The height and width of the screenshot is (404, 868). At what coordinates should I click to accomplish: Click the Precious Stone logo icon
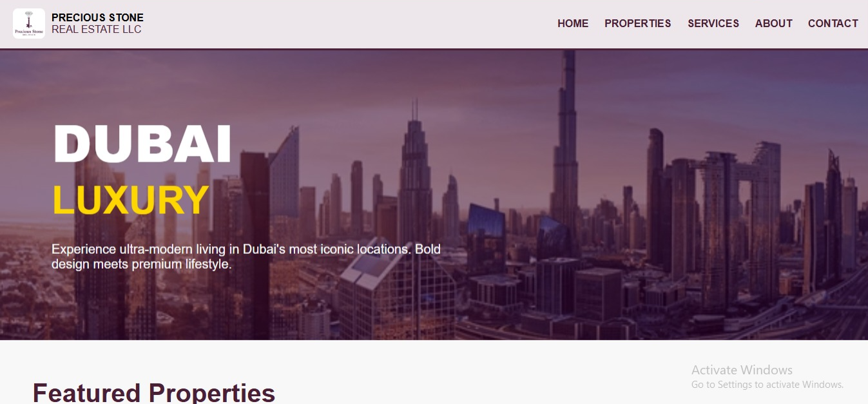pyautogui.click(x=29, y=24)
